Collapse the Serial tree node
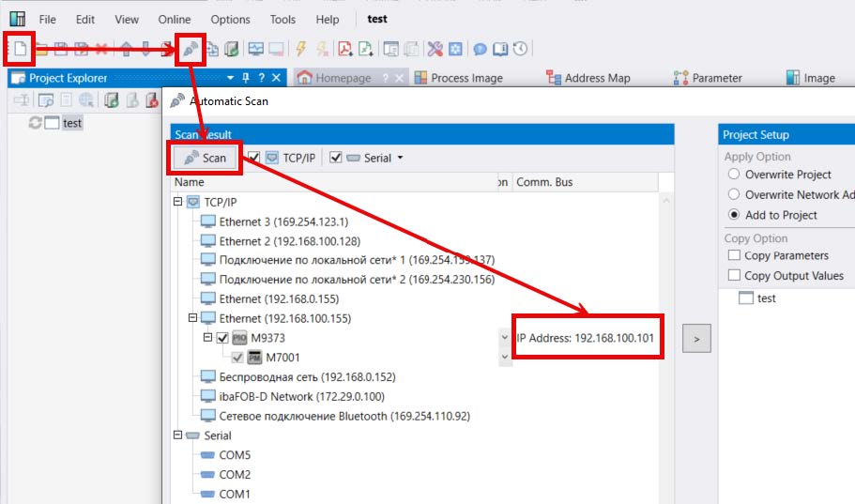Viewport: 855px width, 504px height. [177, 435]
